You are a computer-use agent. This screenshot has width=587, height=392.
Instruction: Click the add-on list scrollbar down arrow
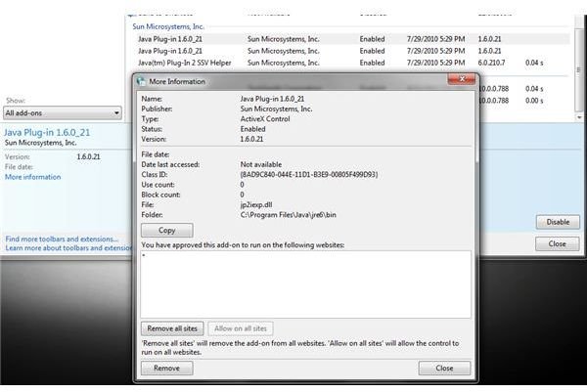(579, 117)
